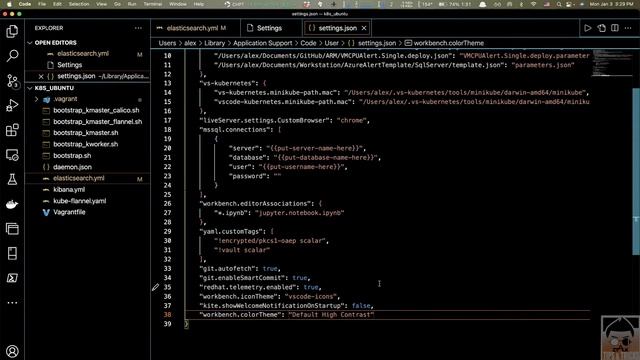
Task: Click the Wi-Fi menu bar icon
Action: pyautogui.click(x=533, y=4)
